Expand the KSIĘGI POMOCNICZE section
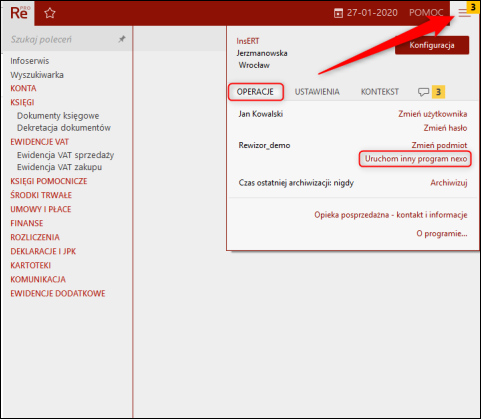 point(49,181)
